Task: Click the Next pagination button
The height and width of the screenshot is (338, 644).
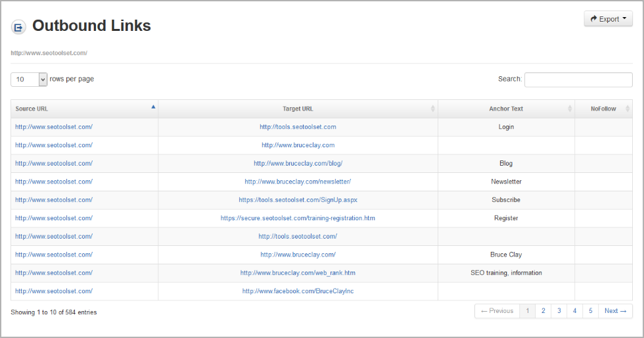Action: pos(615,311)
